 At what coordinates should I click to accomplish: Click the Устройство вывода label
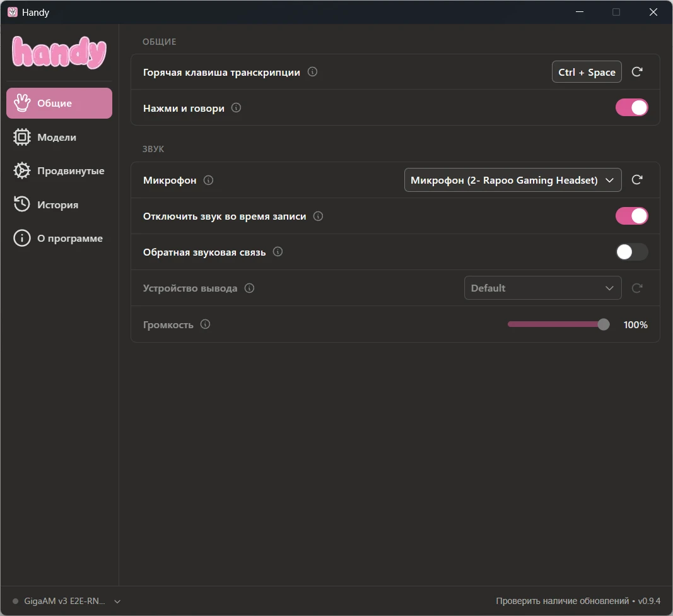(x=190, y=288)
